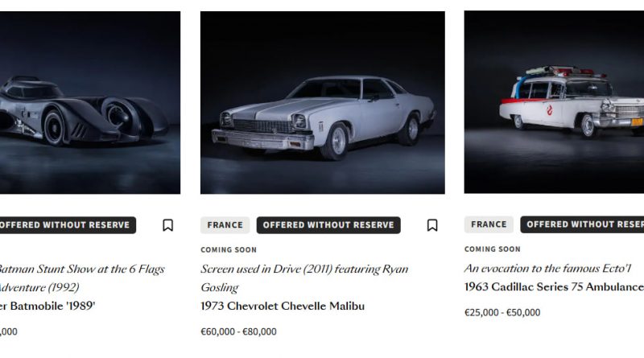Viewport: 644px width, 358px height.
Task: Click the evocation to the famous Ecto-1 text
Action: [x=547, y=269]
